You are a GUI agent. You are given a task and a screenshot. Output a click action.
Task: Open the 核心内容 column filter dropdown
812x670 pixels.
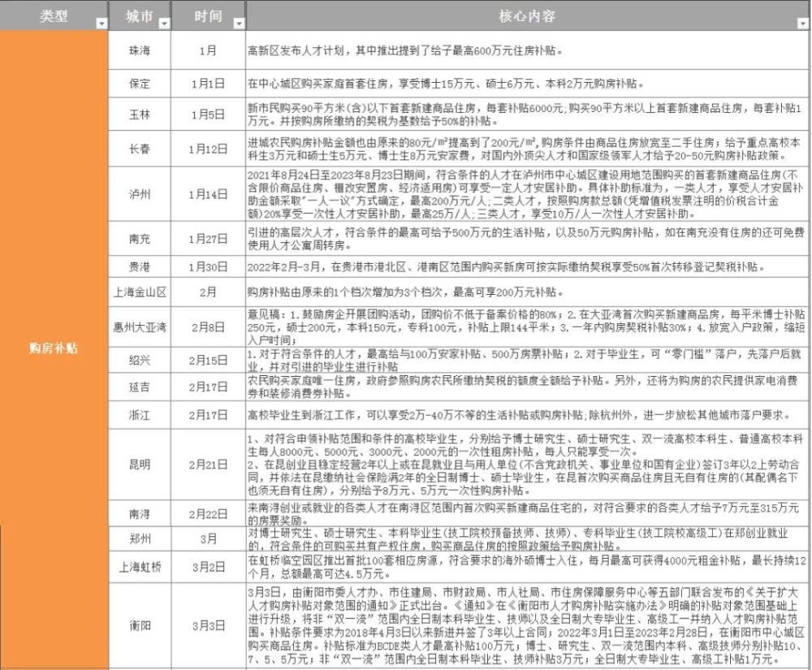802,24
